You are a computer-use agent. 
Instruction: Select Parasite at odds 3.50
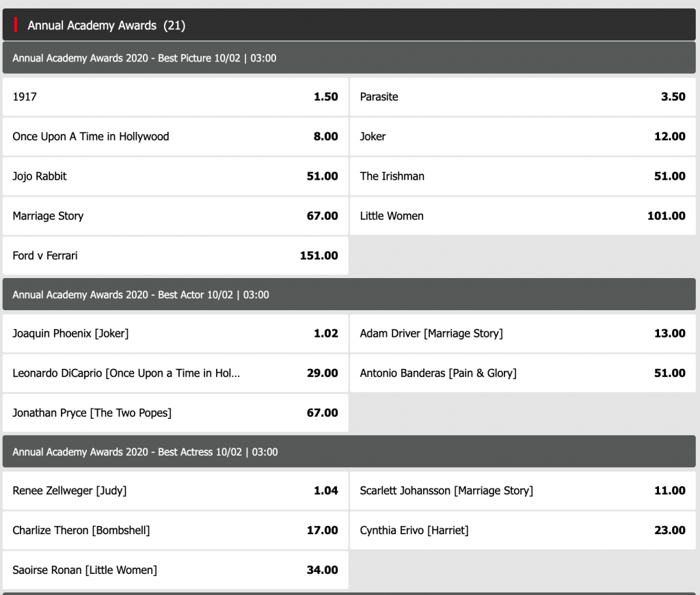coord(522,97)
